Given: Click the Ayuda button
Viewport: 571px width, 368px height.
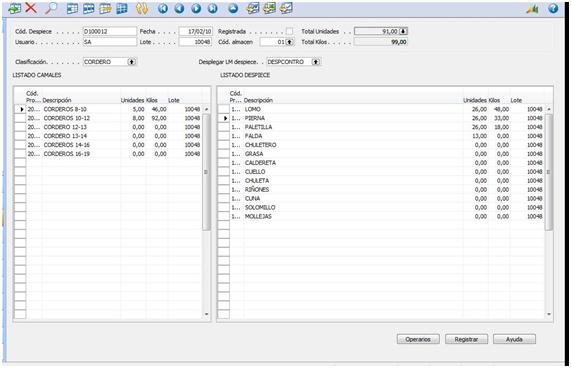Looking at the screenshot, I should click(514, 339).
